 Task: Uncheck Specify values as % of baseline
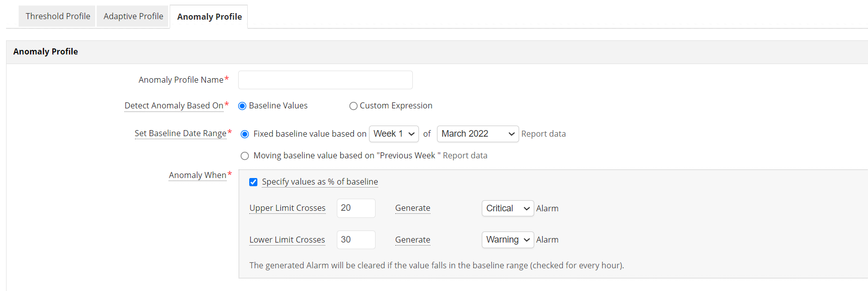[253, 182]
